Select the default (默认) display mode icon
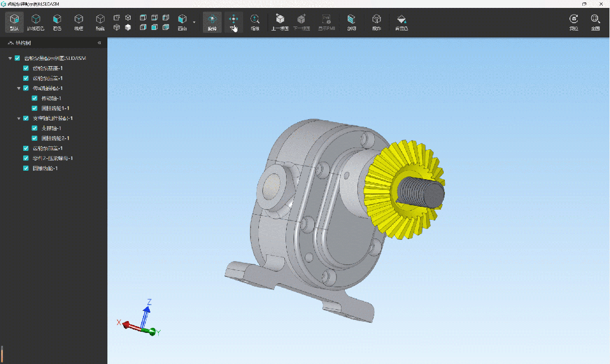The image size is (610, 364). click(14, 22)
